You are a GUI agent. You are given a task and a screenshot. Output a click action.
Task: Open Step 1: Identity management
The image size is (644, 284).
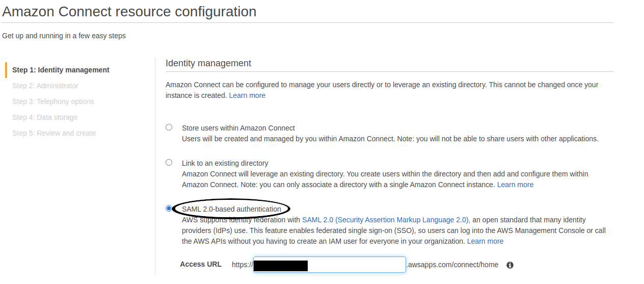coord(61,70)
